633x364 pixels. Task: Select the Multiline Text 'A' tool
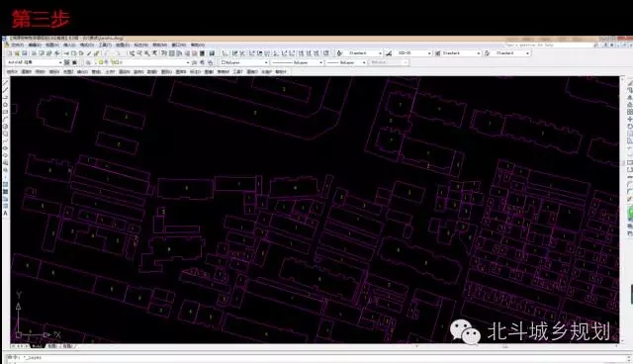coord(5,214)
